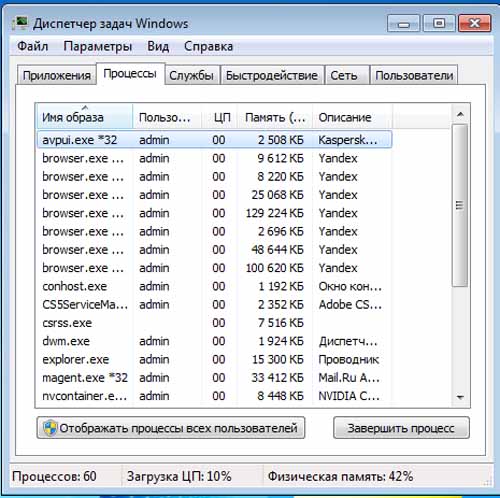Click the Task Manager title bar icon
500x498 pixels.
click(19, 24)
